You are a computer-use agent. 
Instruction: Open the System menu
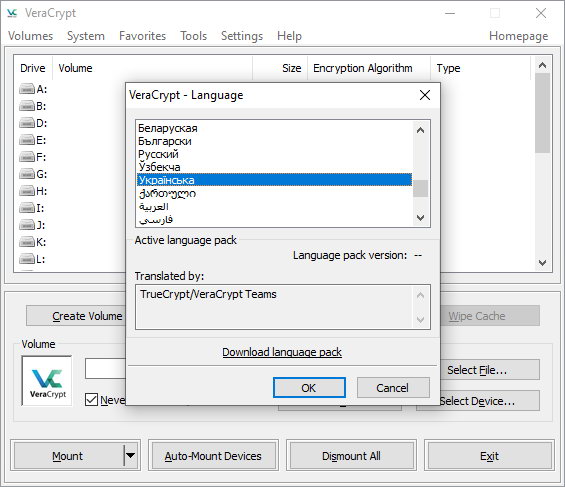pos(86,36)
